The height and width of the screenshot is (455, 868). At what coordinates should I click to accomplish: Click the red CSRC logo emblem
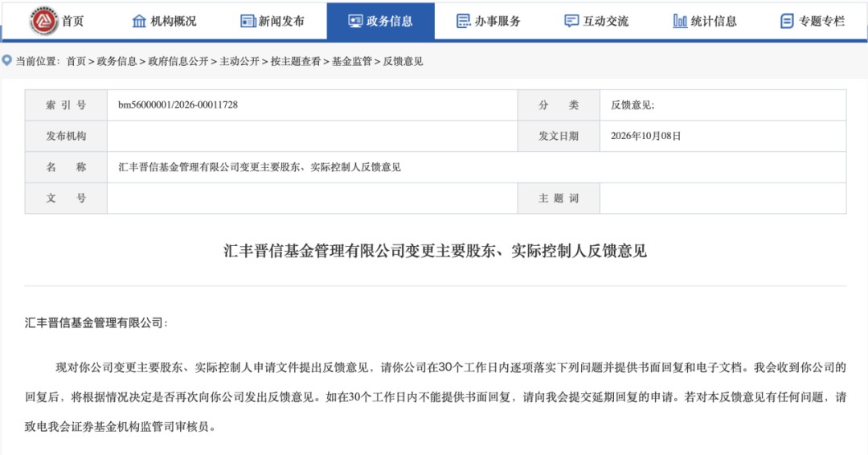(43, 20)
